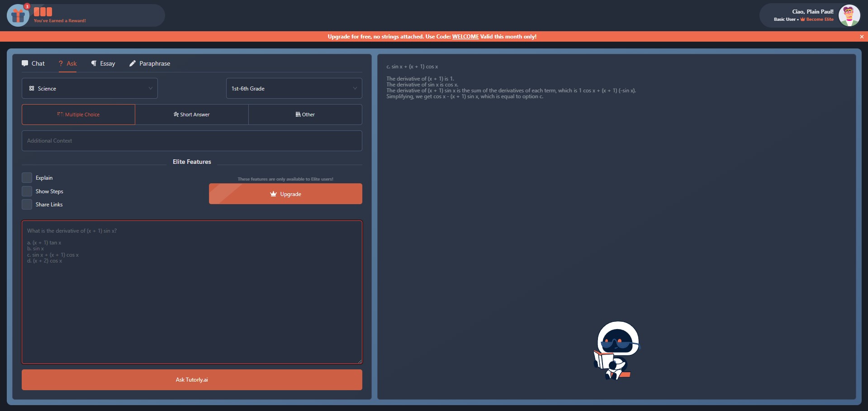The width and height of the screenshot is (868, 411).
Task: Click the Essay paragraph icon
Action: (x=94, y=63)
